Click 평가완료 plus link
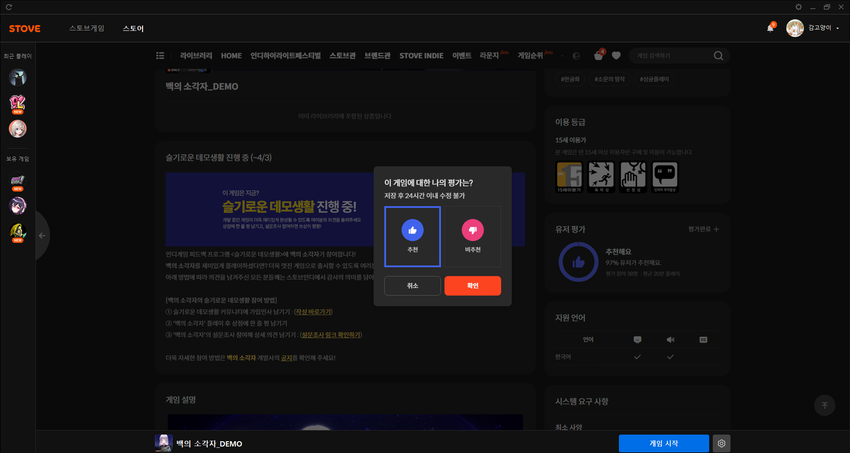850x453 pixels. click(704, 229)
